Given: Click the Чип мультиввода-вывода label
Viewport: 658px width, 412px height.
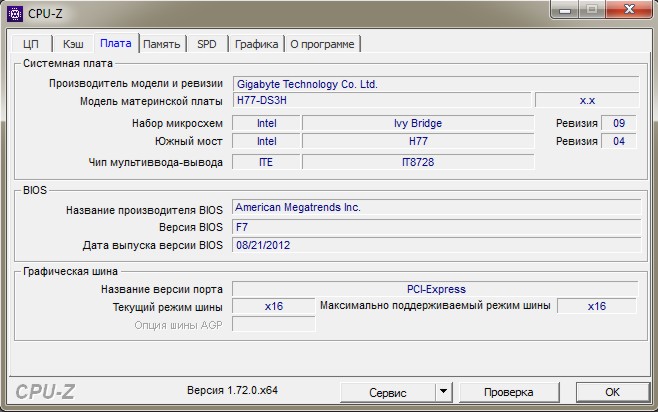Looking at the screenshot, I should click(x=156, y=162).
